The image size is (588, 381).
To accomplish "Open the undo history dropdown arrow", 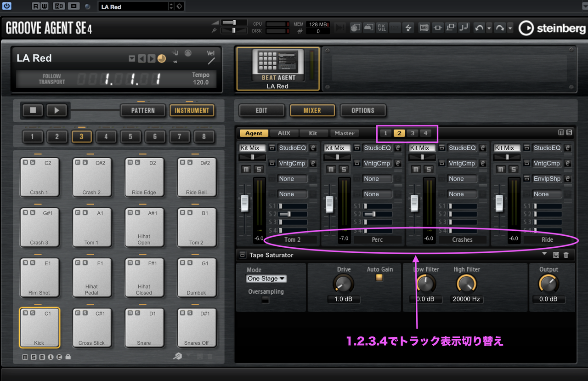I will coord(489,28).
